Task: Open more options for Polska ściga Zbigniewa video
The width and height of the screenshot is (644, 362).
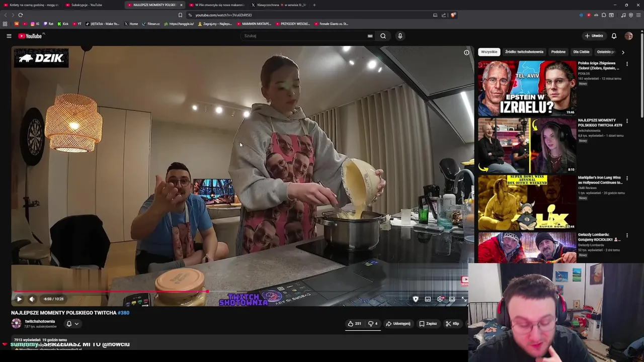Action: pos(627,64)
